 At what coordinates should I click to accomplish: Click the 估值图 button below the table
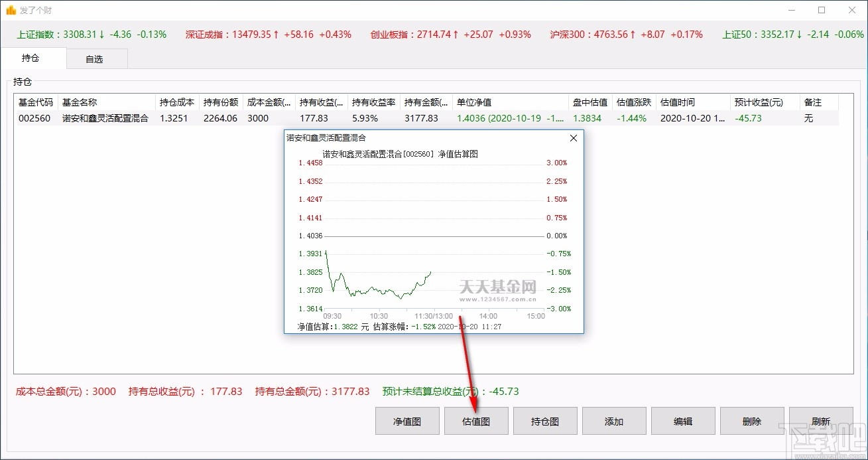[x=475, y=421]
